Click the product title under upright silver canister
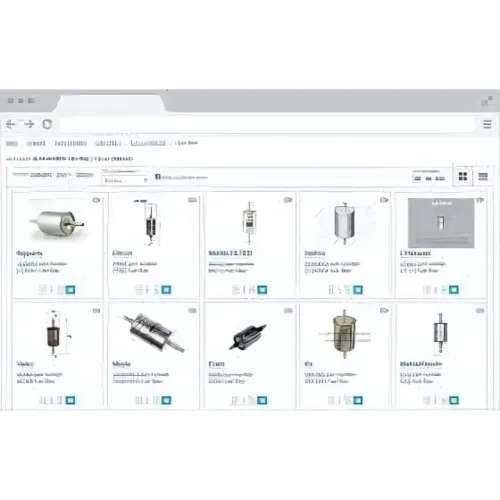Viewport: 500px width, 500px height. click(x=315, y=254)
